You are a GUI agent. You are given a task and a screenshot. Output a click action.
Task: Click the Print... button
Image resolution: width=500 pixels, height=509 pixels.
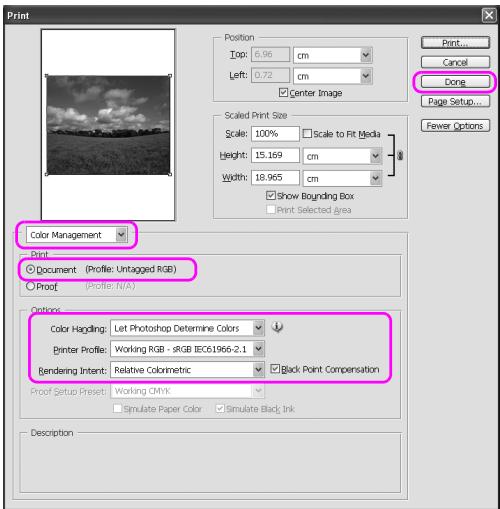click(455, 43)
